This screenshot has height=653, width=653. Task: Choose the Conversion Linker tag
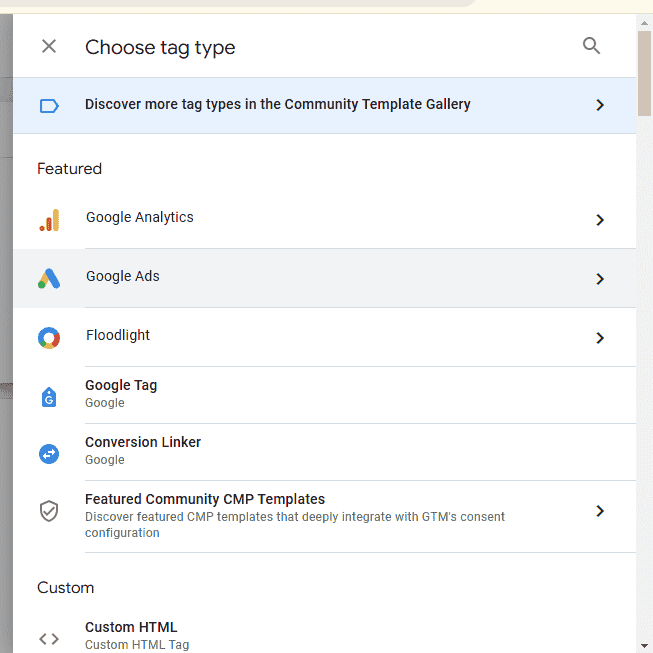click(x=324, y=452)
